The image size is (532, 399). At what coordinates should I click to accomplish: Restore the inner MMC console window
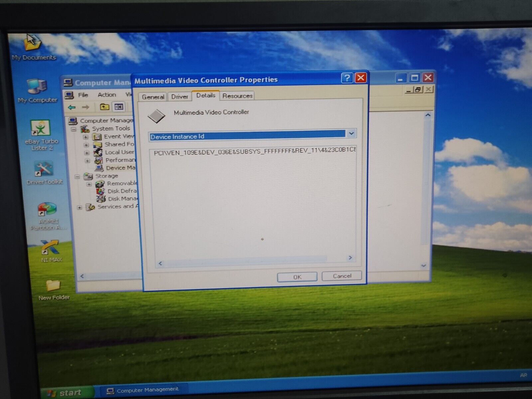point(418,89)
